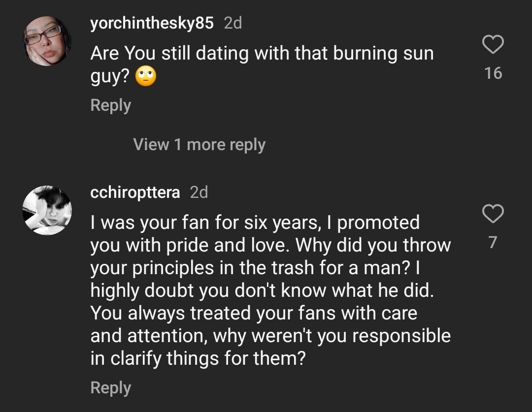Tap the 2d timestamp beside cchiropttera

[x=199, y=193]
